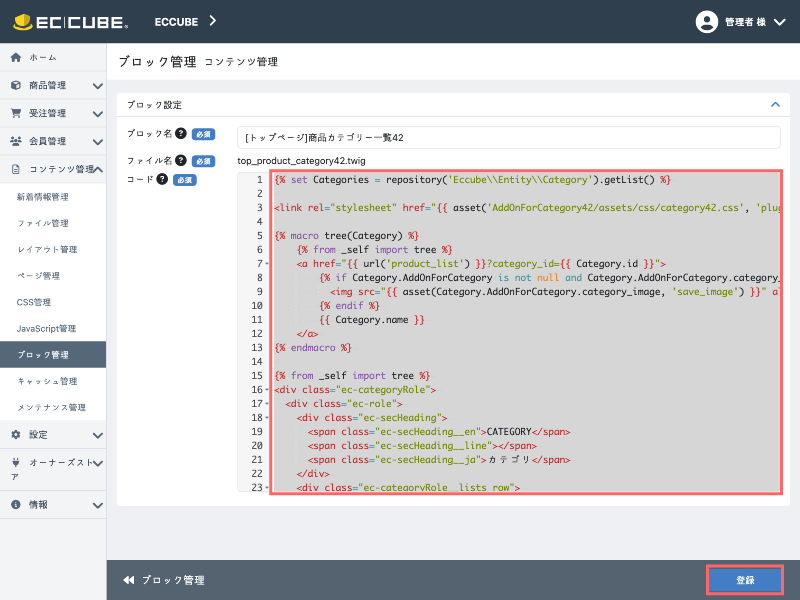800x600 pixels.
Task: Collapse the ブロック設定 panel chevron
Action: pyautogui.click(x=775, y=105)
